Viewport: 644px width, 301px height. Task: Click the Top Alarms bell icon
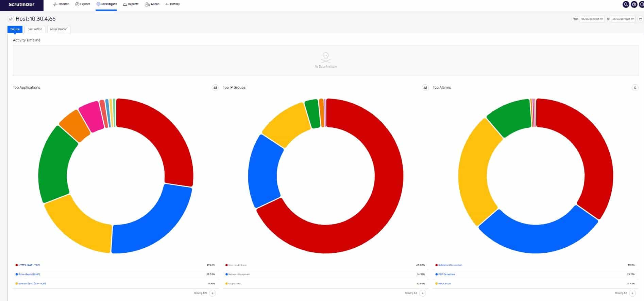pyautogui.click(x=635, y=88)
